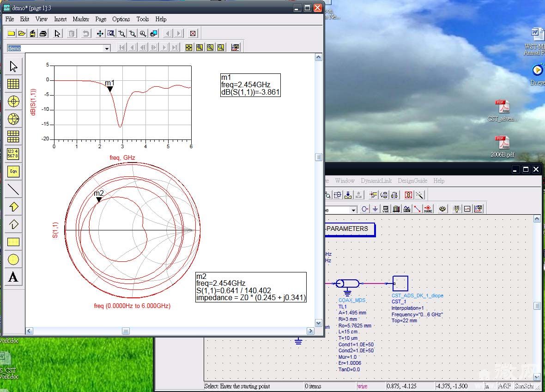Insert ground symbol in schematic window
This screenshot has height=392, width=545.
[x=375, y=209]
